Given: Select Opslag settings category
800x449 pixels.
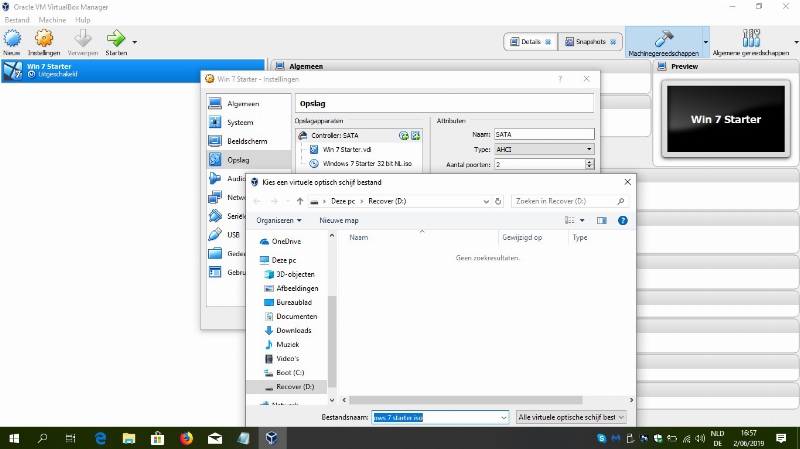Looking at the screenshot, I should click(248, 160).
